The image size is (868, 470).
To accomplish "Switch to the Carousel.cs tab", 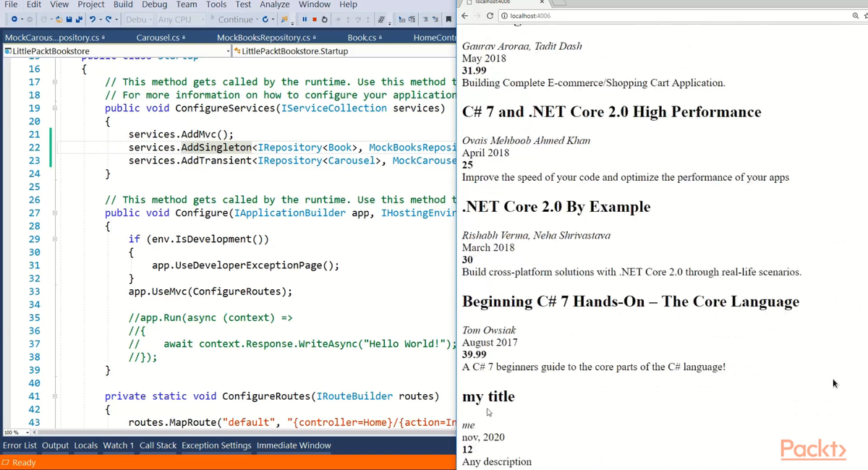I will (158, 37).
